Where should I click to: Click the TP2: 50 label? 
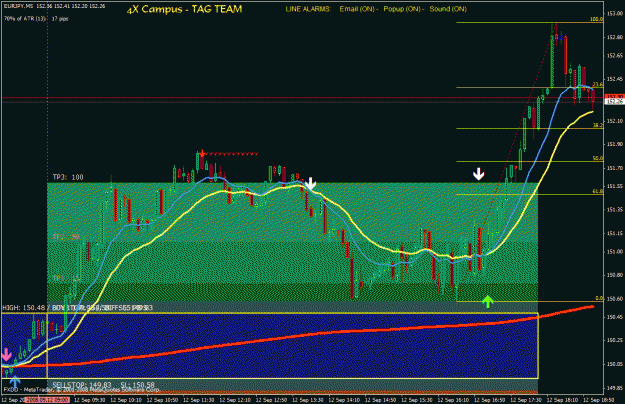pos(66,237)
